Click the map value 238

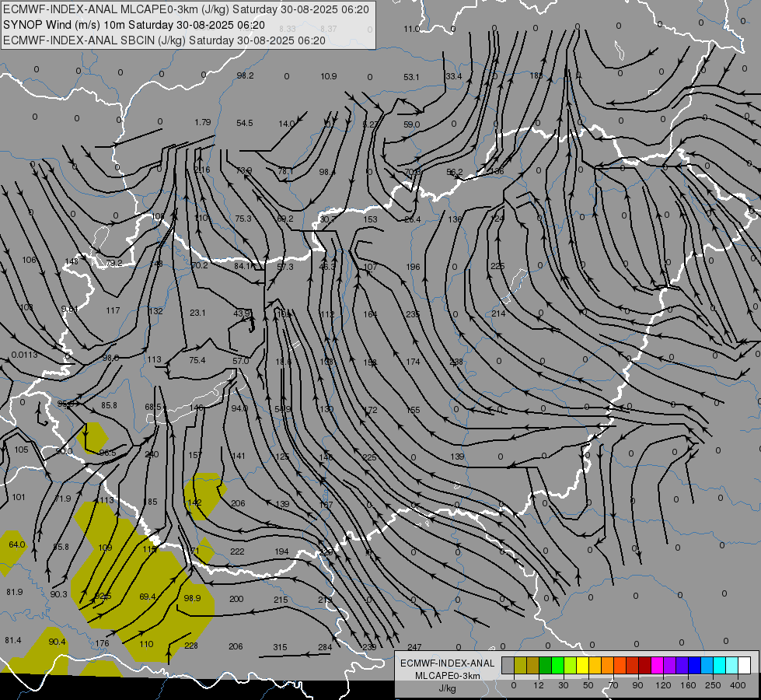click(x=456, y=362)
